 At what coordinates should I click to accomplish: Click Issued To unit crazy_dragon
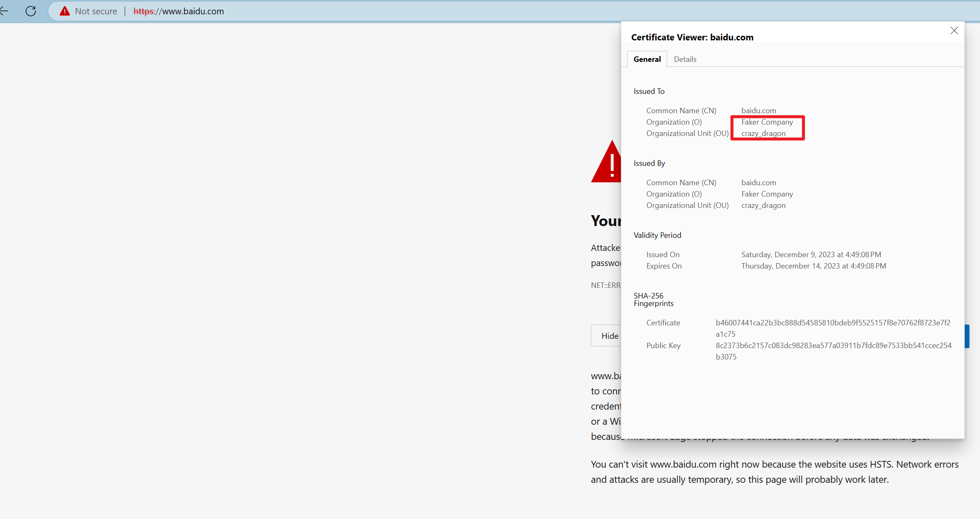tap(763, 133)
